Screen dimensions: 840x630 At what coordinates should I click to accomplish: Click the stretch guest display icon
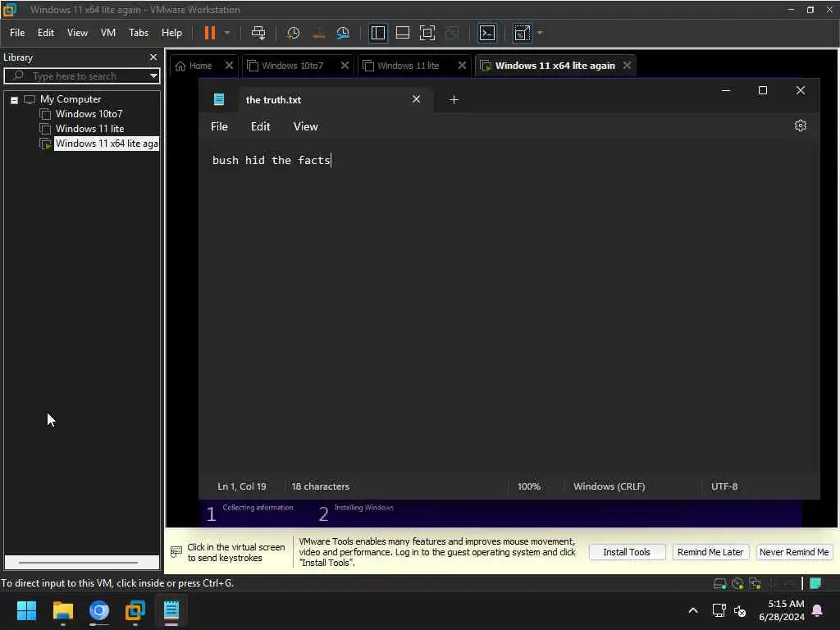522,33
